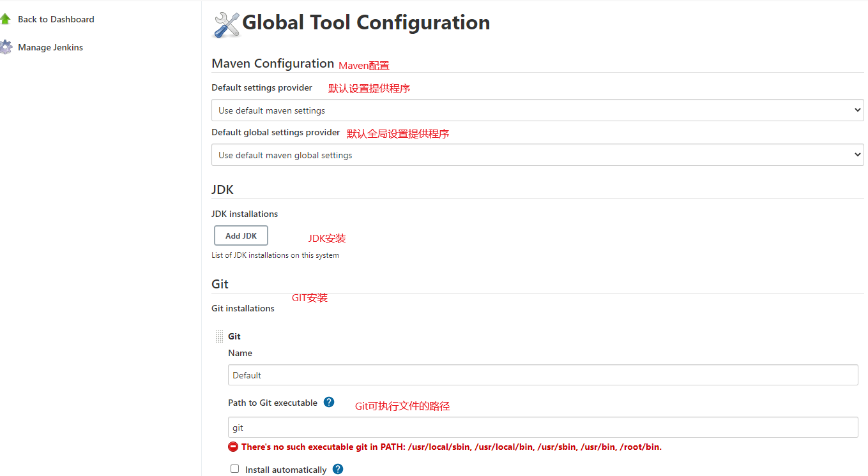Click the chevron on Use default maven settings
868x476 pixels.
pyautogui.click(x=858, y=110)
